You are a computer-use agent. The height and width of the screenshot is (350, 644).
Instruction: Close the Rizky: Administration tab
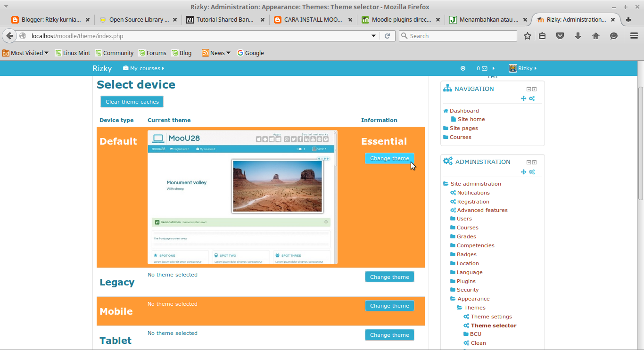(x=613, y=20)
